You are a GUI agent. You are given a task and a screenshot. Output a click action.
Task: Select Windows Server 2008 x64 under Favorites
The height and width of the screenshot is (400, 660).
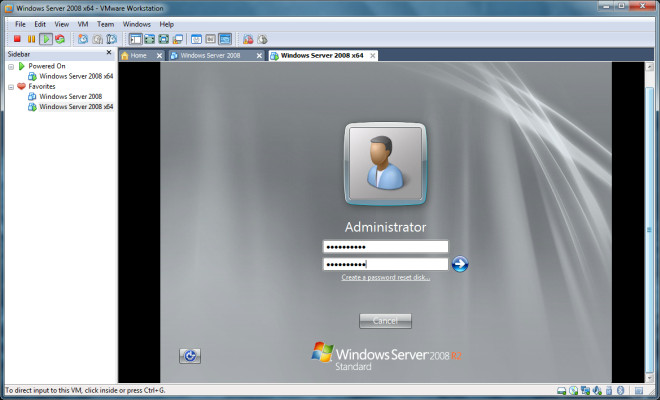click(76, 107)
